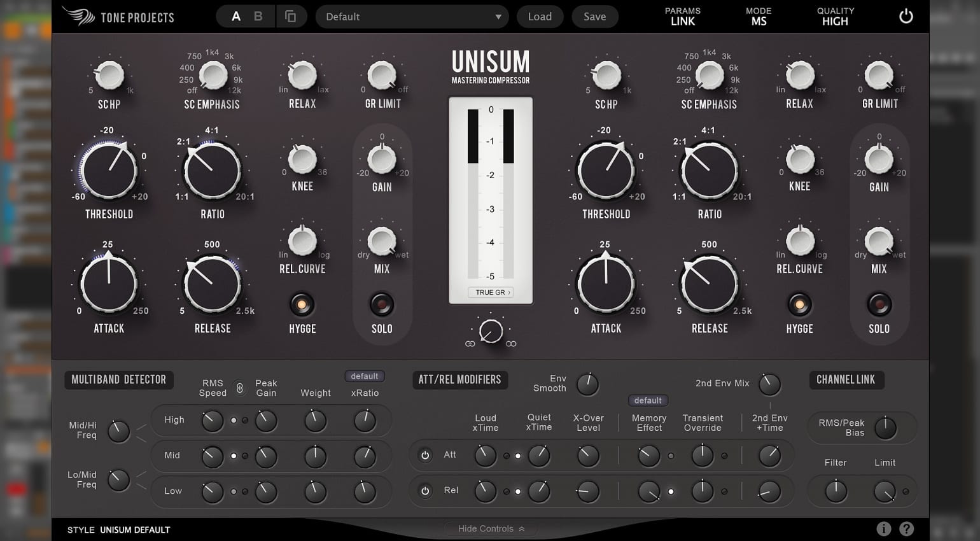This screenshot has height=541, width=980.
Task: Click the Load preset button
Action: (540, 17)
